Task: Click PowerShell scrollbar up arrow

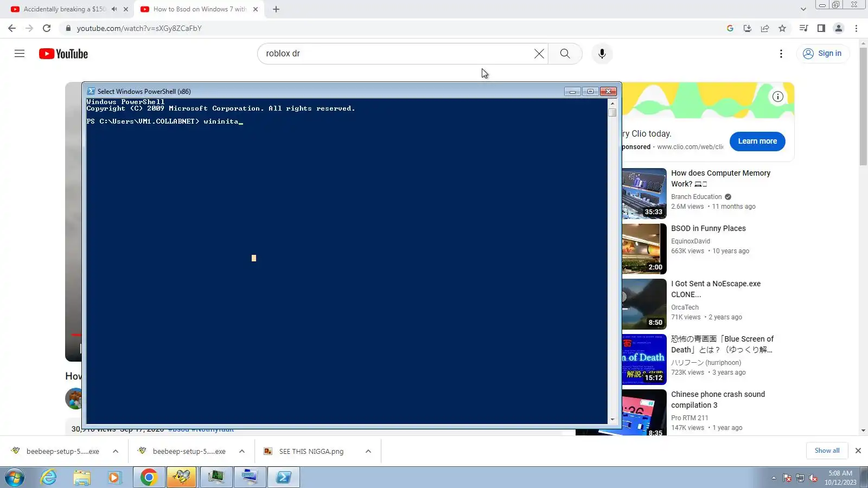Action: click(x=612, y=103)
